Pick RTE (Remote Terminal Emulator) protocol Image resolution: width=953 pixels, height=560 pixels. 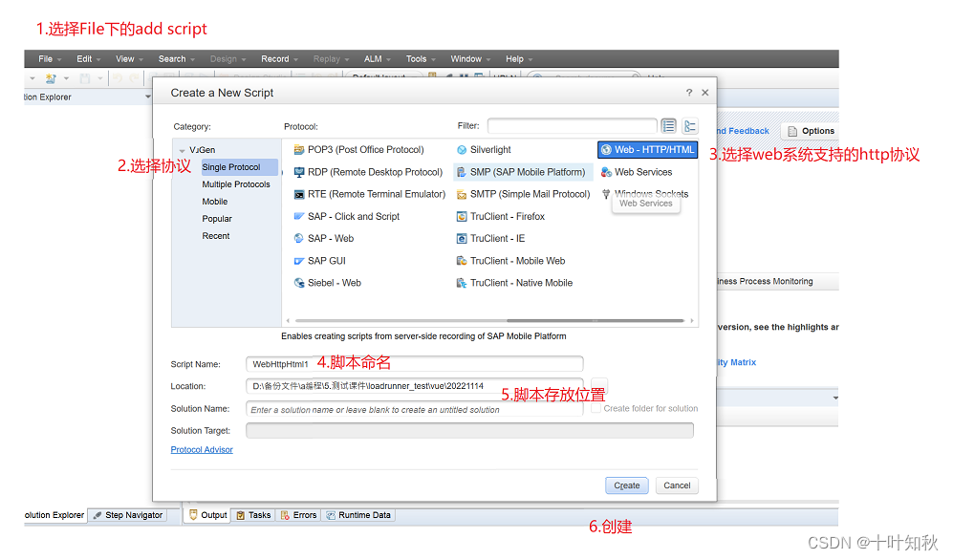click(370, 194)
